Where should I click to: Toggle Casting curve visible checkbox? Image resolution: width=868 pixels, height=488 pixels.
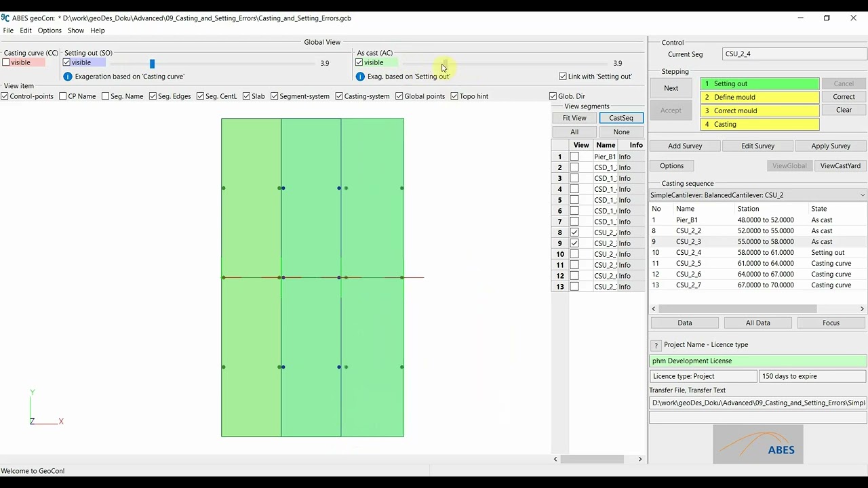pos(6,62)
